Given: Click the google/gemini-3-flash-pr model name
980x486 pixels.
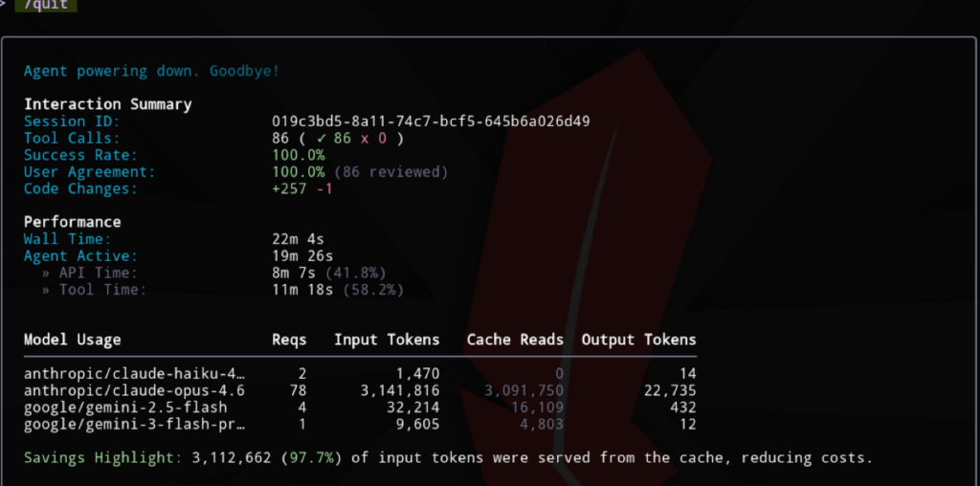Looking at the screenshot, I should point(134,424).
